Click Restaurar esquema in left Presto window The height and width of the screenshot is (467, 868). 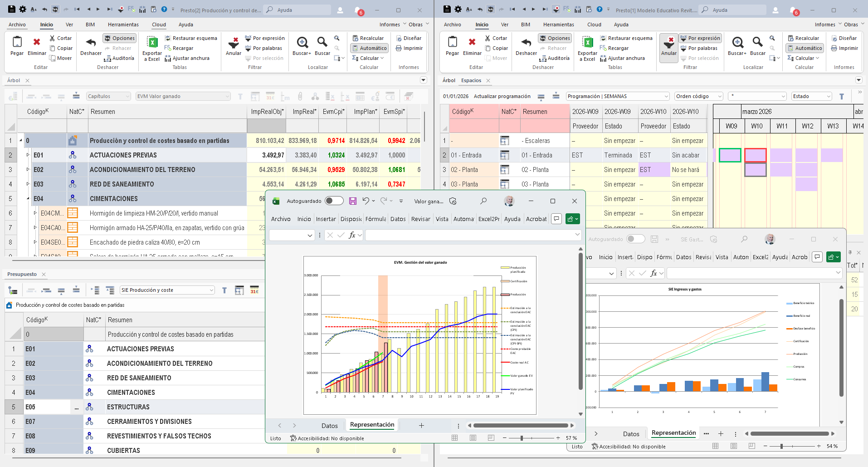pos(190,38)
